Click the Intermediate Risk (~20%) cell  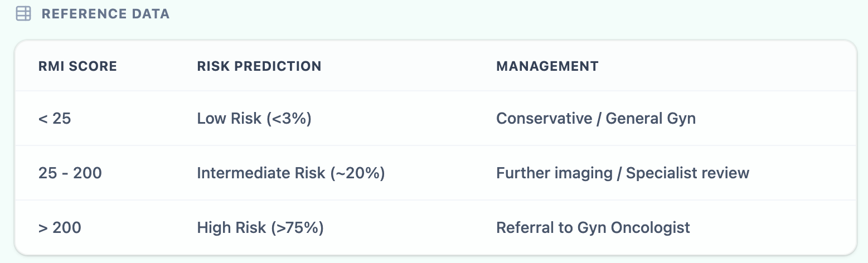click(290, 173)
